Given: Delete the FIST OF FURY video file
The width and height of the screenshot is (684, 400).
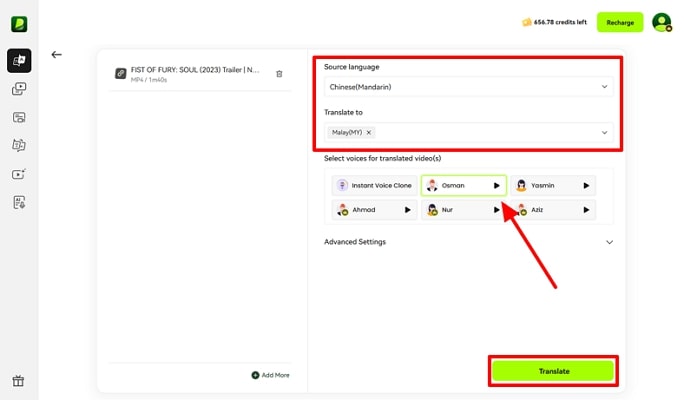Looking at the screenshot, I should click(279, 73).
